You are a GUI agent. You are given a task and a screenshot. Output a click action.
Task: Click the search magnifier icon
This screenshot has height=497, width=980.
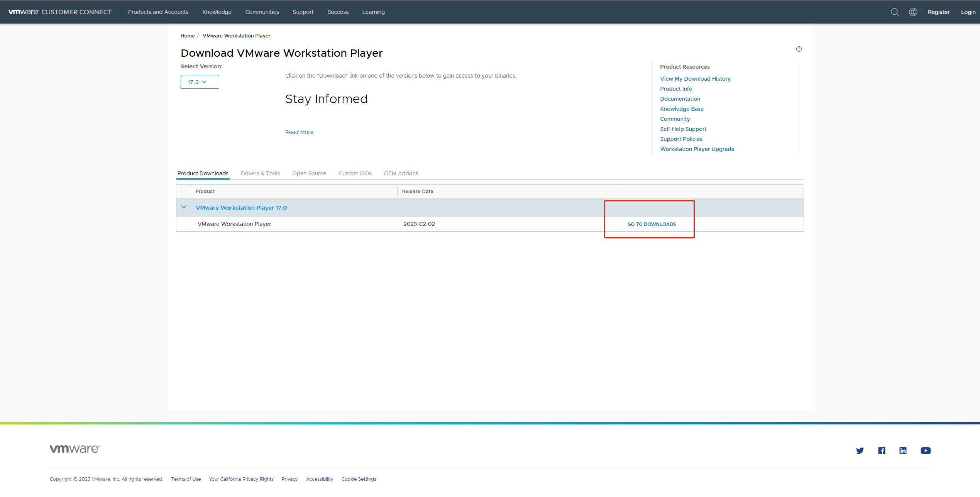coord(895,12)
